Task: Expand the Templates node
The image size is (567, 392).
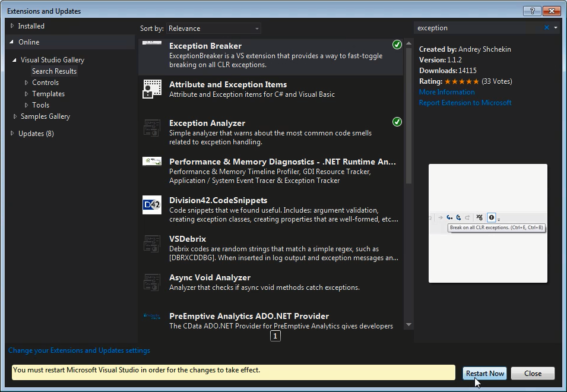Action: 26,94
